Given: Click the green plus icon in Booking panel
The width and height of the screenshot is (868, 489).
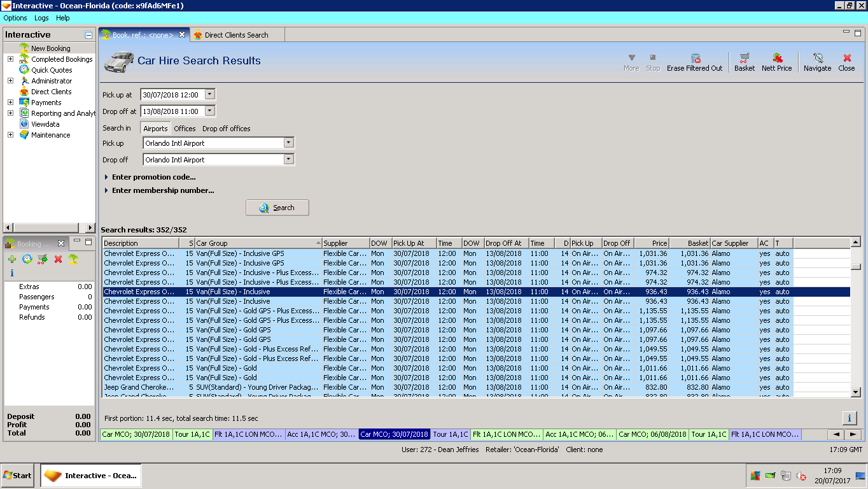Looking at the screenshot, I should (x=12, y=259).
